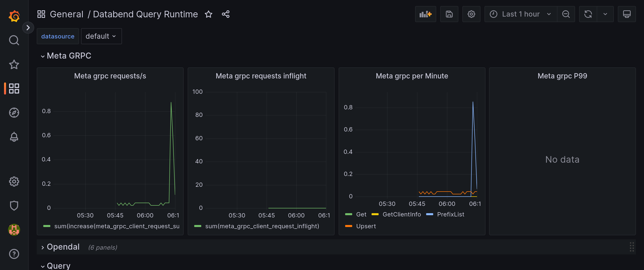Open the Search dashboards magnifier
644x270 pixels.
pyautogui.click(x=14, y=40)
